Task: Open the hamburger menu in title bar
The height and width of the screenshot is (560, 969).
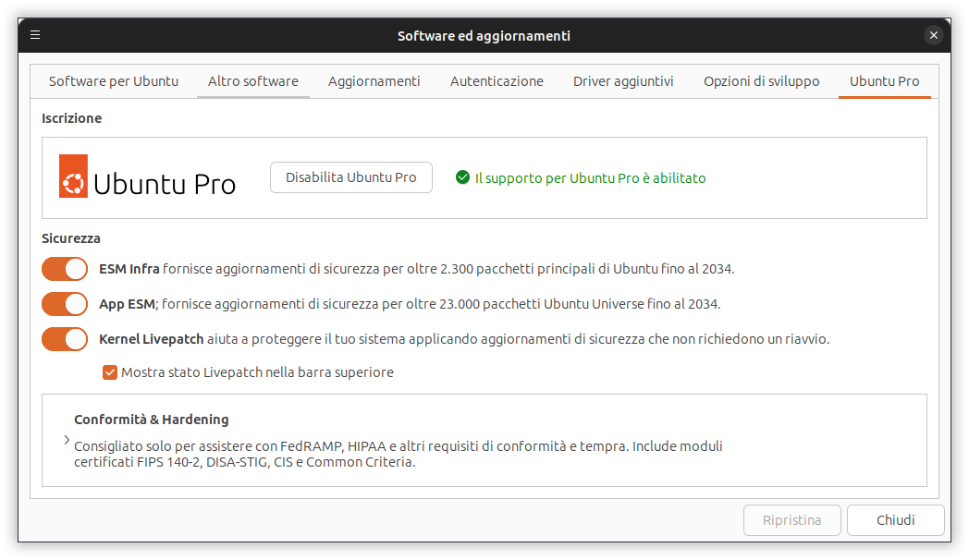Action: pos(35,35)
